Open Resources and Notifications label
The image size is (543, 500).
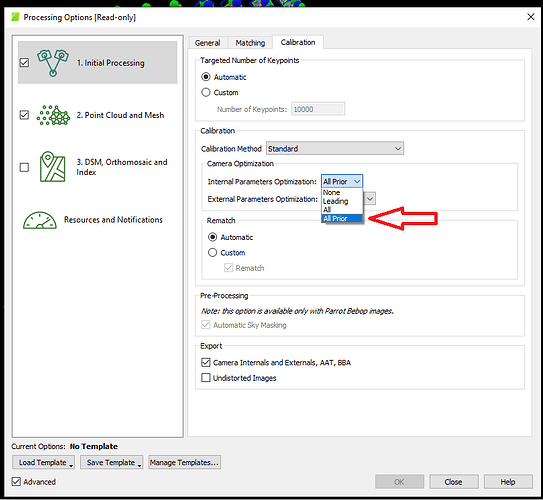coord(113,220)
